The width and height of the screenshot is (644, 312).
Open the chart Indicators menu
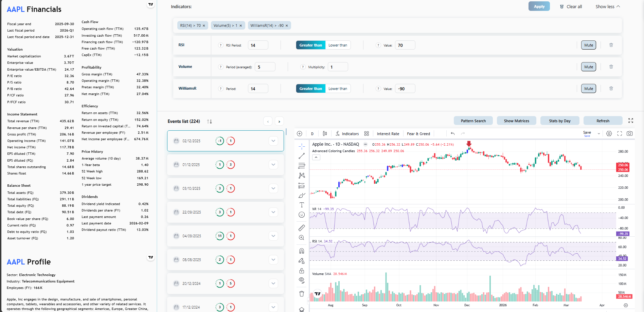pyautogui.click(x=347, y=134)
